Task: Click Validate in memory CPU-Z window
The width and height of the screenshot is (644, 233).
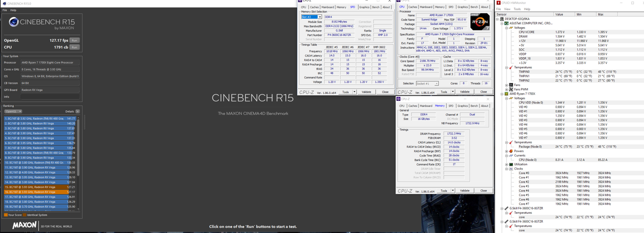Action: pyautogui.click(x=465, y=191)
